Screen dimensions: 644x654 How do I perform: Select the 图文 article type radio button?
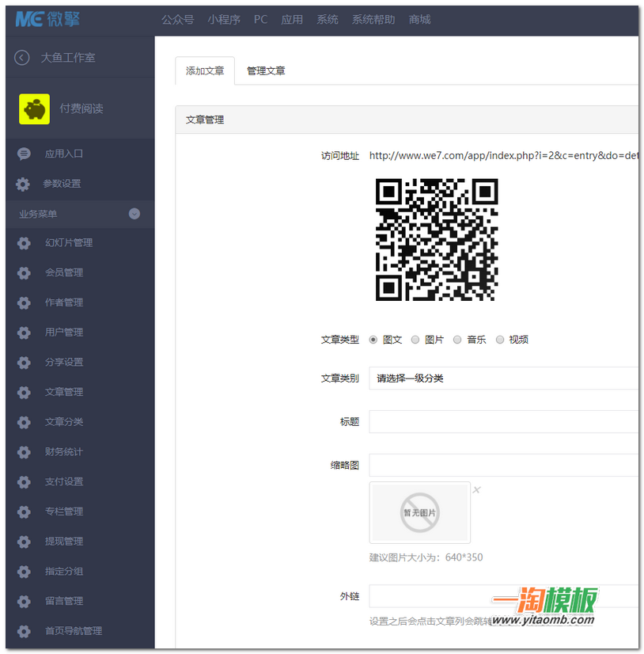click(373, 340)
